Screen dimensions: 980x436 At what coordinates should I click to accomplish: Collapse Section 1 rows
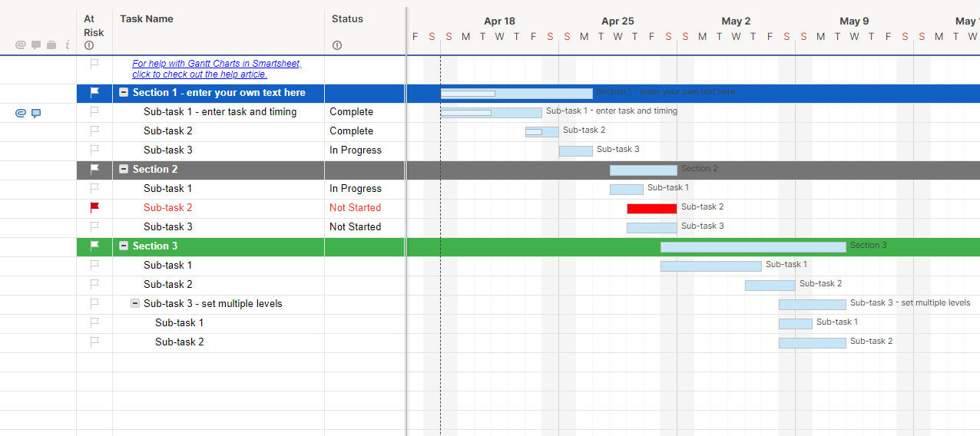124,93
